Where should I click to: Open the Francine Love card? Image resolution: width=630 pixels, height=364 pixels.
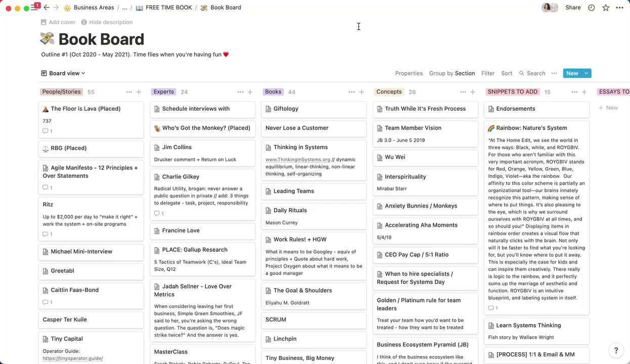[202, 231]
